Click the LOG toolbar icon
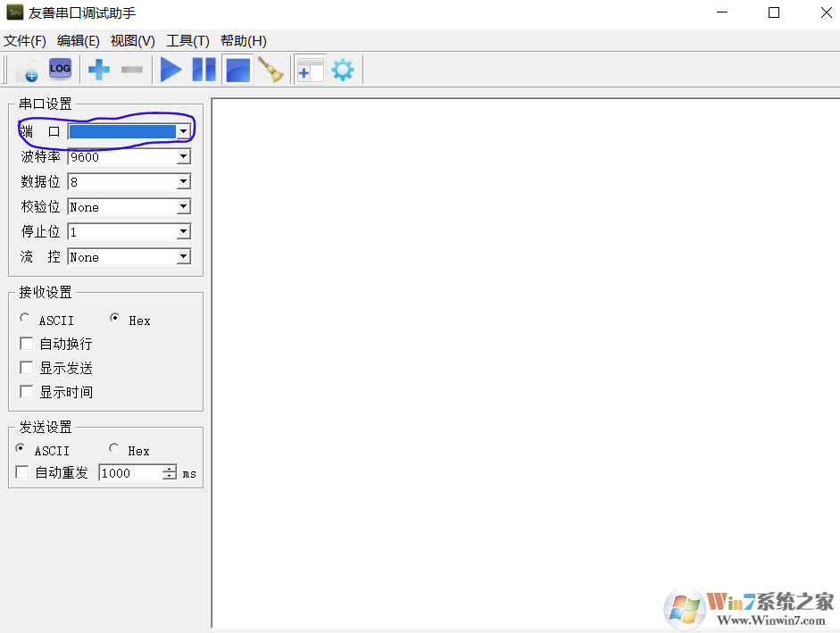The width and height of the screenshot is (840, 633). pos(60,69)
